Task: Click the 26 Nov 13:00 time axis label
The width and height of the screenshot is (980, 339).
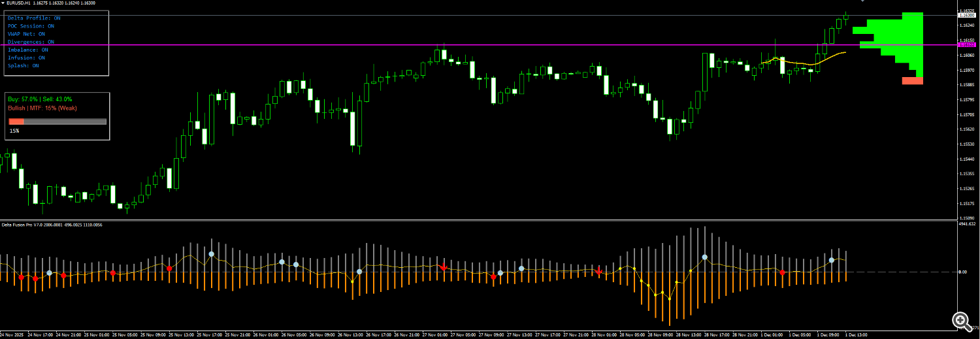Action: point(350,334)
